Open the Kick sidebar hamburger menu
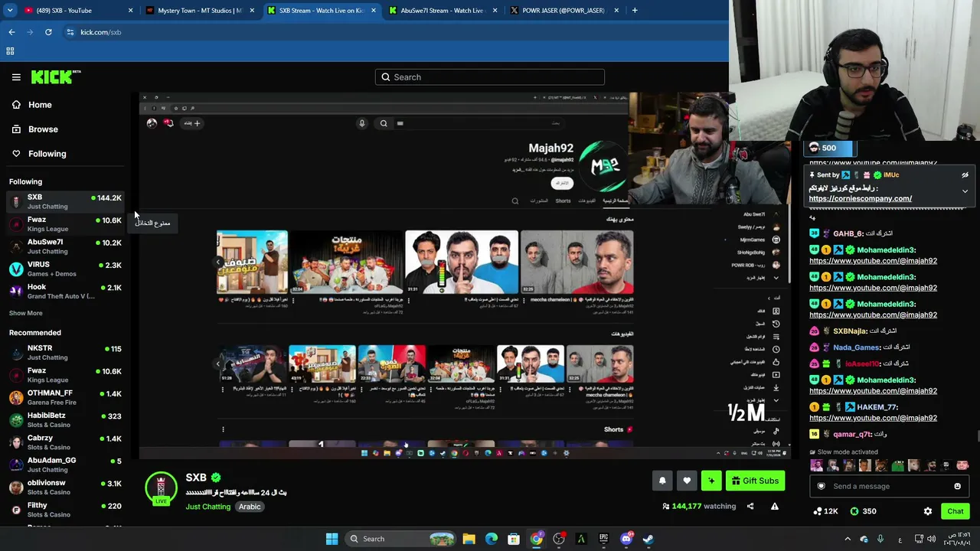 tap(16, 77)
